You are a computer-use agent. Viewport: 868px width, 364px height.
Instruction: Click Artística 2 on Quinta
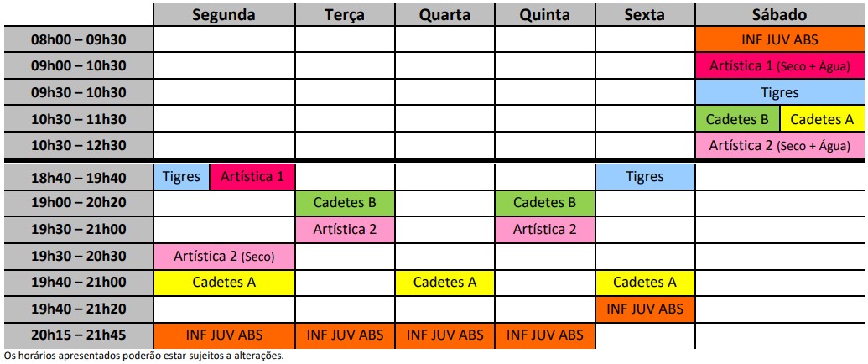click(x=544, y=229)
